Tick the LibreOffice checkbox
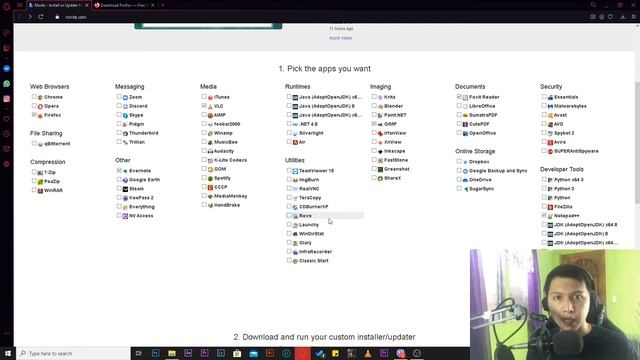 [459, 106]
